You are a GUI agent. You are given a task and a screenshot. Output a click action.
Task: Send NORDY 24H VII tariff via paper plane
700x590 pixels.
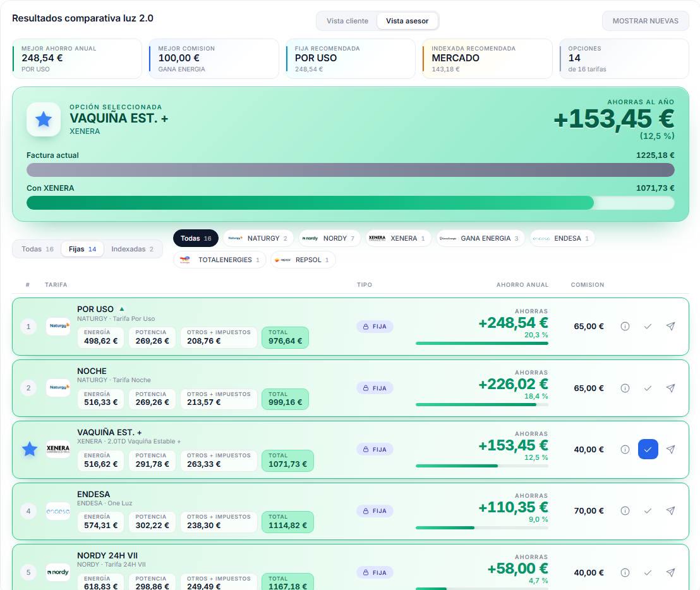pos(670,572)
